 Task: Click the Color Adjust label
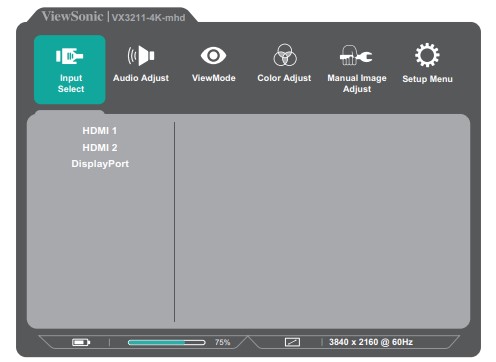(284, 78)
